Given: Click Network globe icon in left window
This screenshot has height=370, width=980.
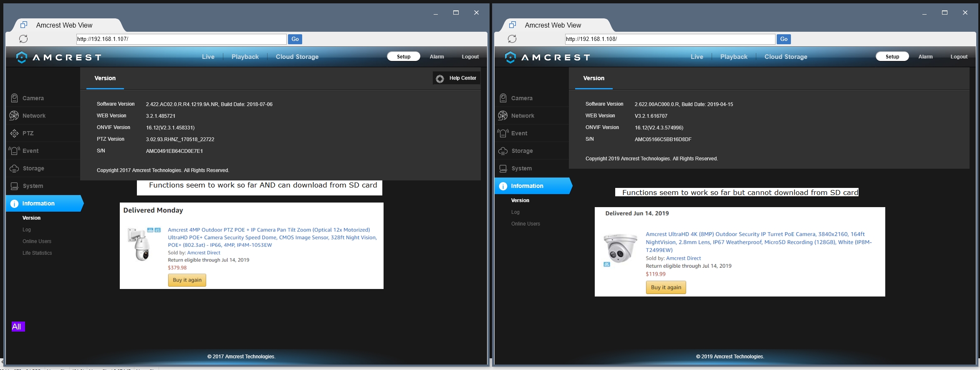Looking at the screenshot, I should coord(14,116).
